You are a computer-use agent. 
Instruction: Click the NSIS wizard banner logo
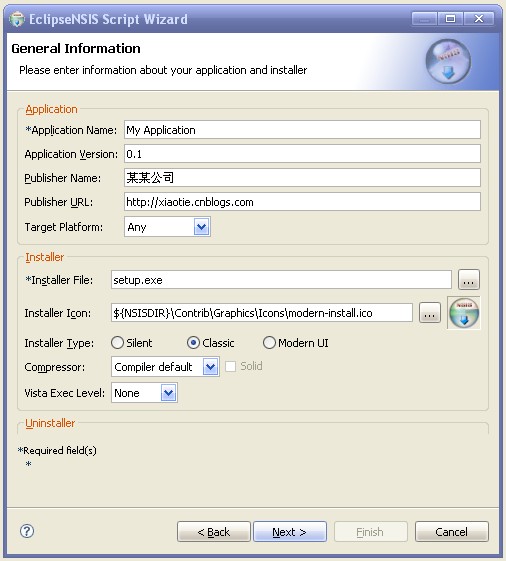pyautogui.click(x=448, y=62)
